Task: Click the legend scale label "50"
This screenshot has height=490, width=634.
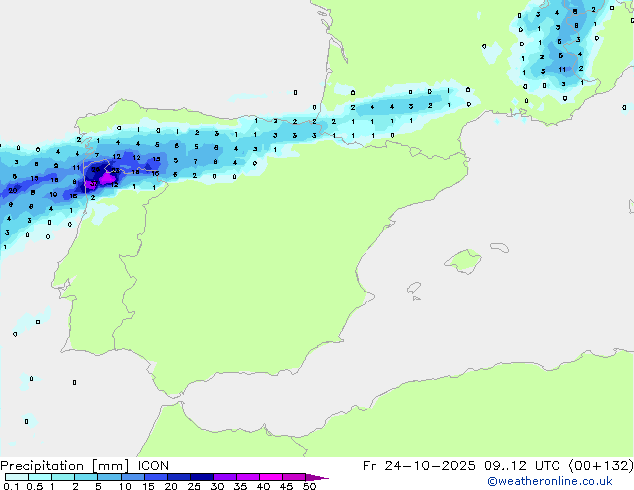Action: pyautogui.click(x=309, y=486)
